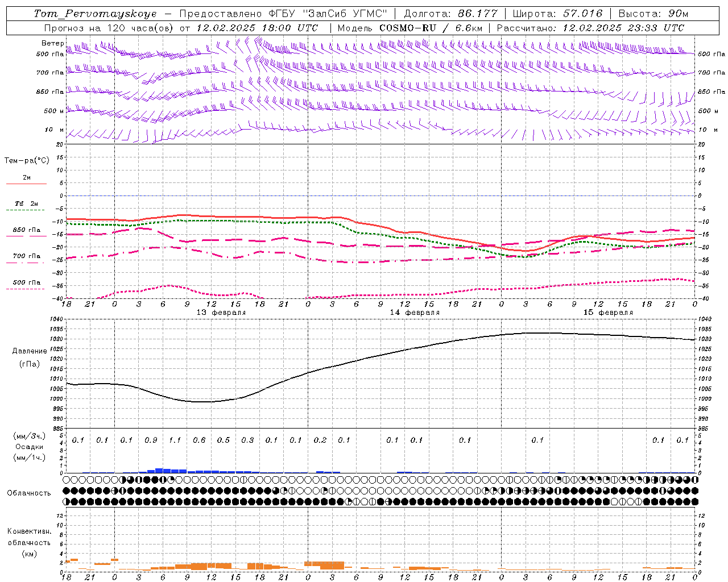Click the Облачность cloud cover label
Screen dimensions: 728x582
pos(29,493)
